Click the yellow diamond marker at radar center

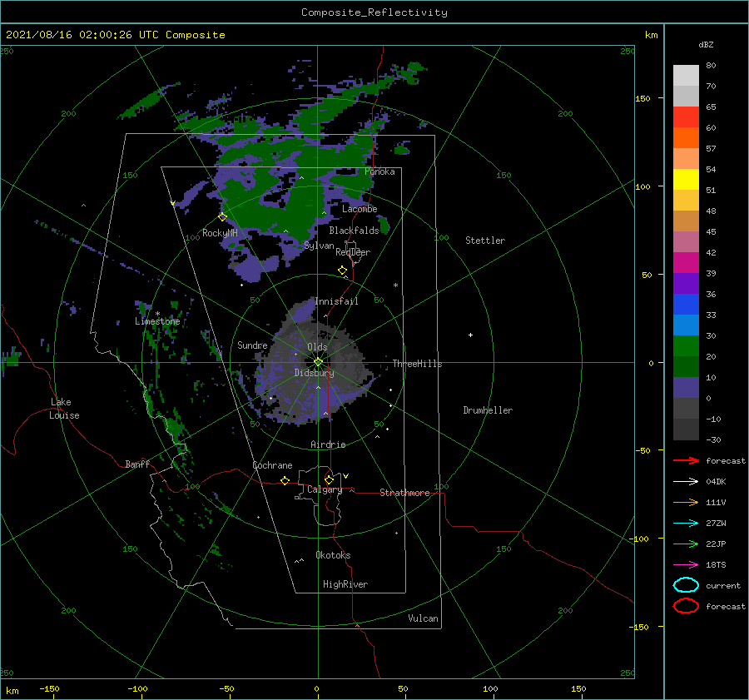coord(318,362)
